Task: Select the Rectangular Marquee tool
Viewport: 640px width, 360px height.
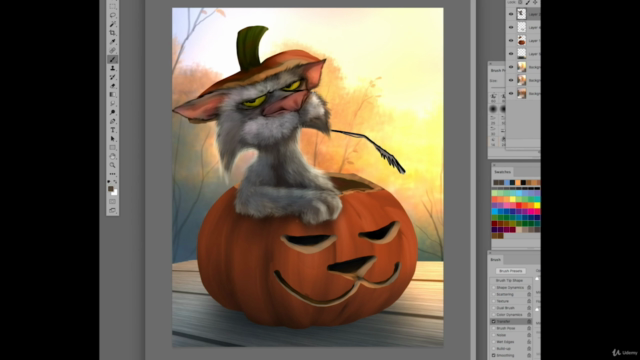Action: click(x=113, y=7)
